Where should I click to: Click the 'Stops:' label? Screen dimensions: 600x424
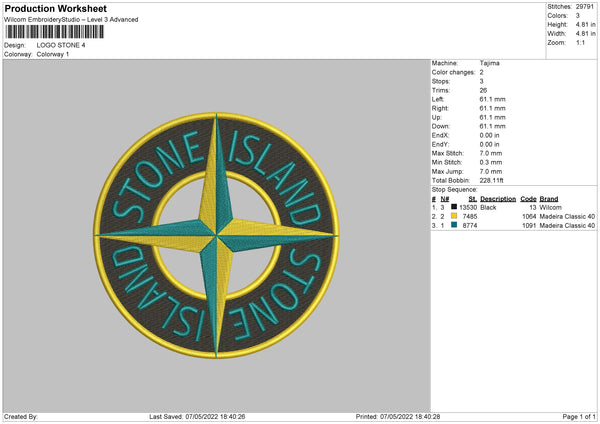point(440,82)
